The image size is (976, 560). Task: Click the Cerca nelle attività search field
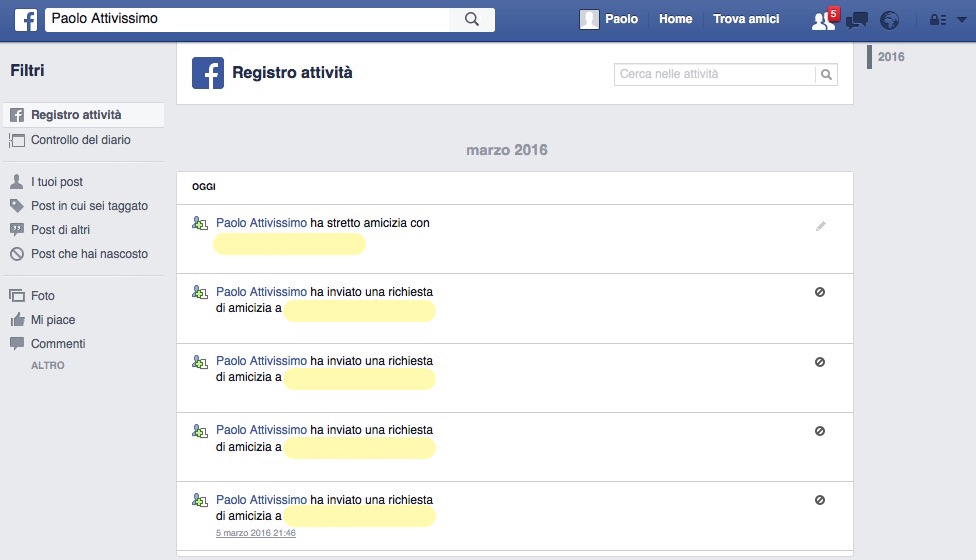715,74
